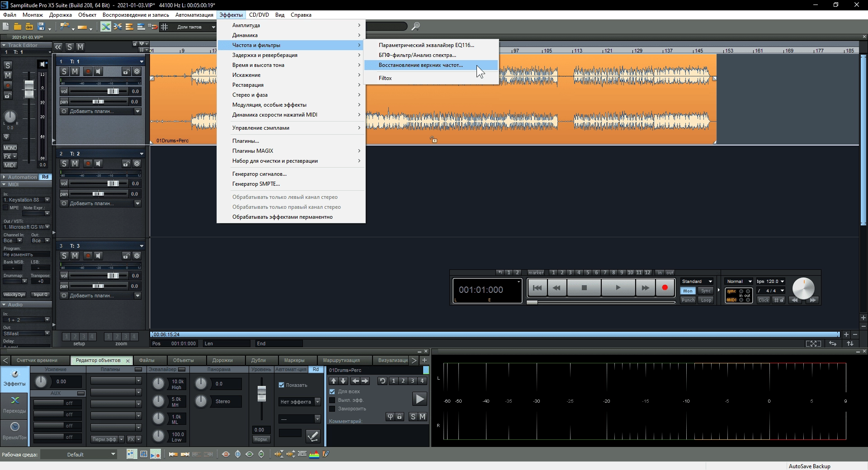Screen dimensions: 868x470
Task: Open the Нет эффекта dropdown
Action: tap(299, 402)
